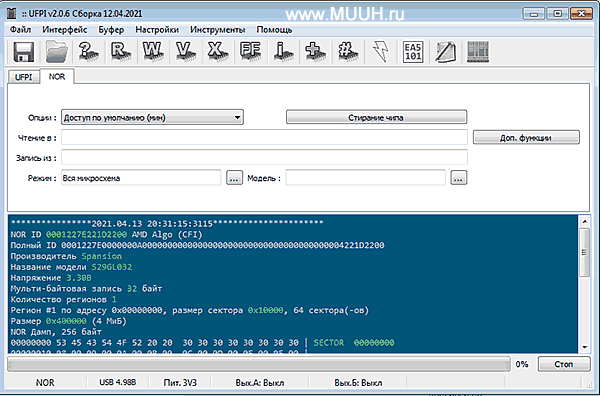Click the sector size 0x10000 in log
Image resolution: width=600 pixels, height=396 pixels.
click(266, 310)
